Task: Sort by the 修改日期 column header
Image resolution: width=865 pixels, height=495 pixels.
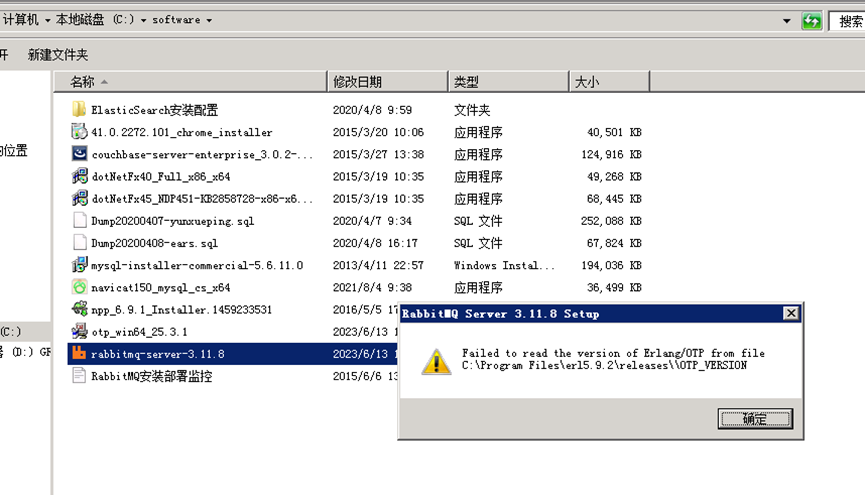Action: coord(388,82)
